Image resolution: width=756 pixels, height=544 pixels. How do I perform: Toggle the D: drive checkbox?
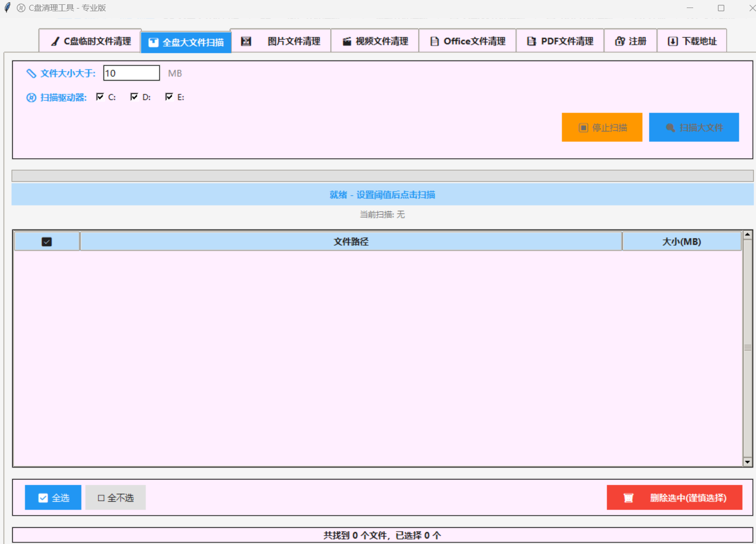click(x=134, y=97)
